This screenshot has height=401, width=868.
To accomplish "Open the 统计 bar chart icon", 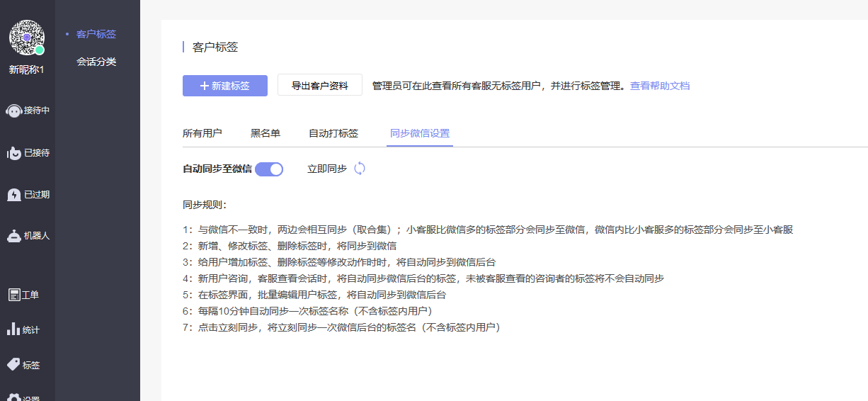I will pos(13,329).
